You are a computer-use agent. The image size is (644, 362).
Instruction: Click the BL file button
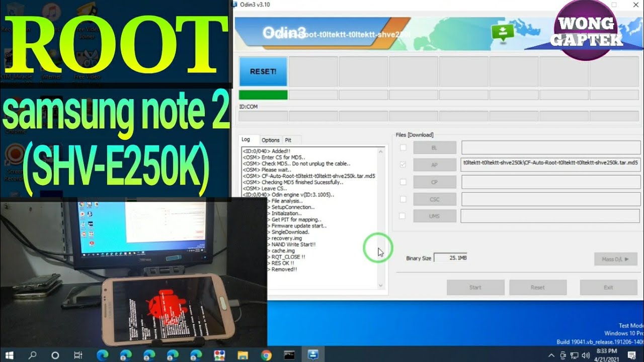(435, 148)
